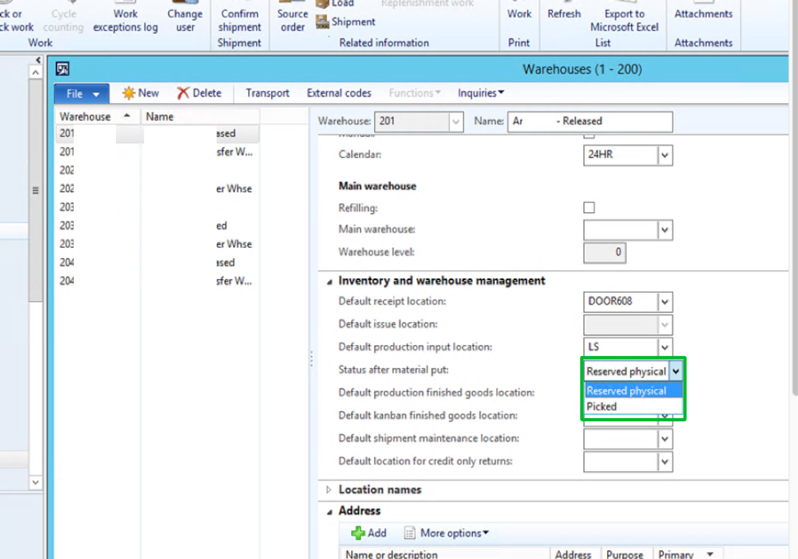Open the File menu dropdown
This screenshot has width=798, height=559.
pyautogui.click(x=82, y=94)
